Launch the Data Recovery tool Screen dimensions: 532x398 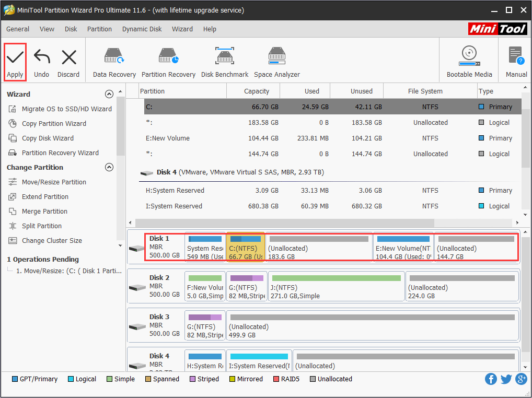[114, 62]
